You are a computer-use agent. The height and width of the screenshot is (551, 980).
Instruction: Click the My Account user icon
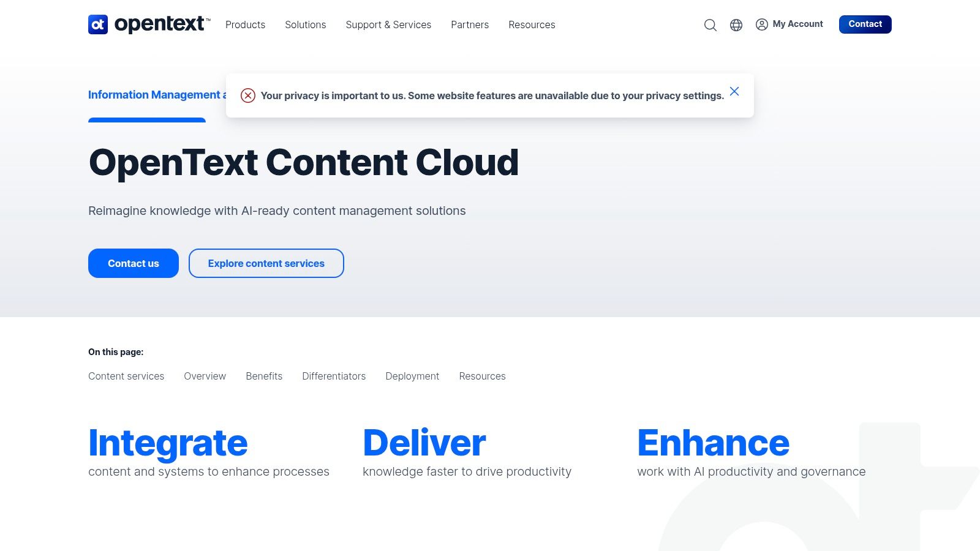[762, 24]
